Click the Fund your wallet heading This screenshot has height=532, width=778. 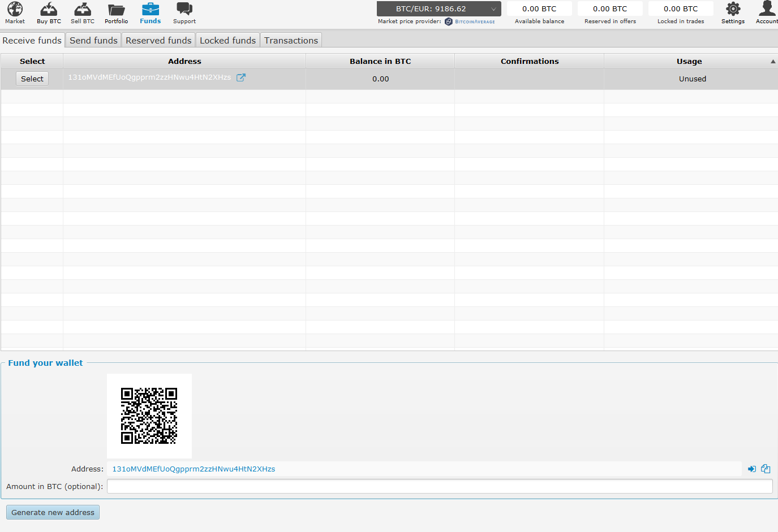(x=45, y=363)
